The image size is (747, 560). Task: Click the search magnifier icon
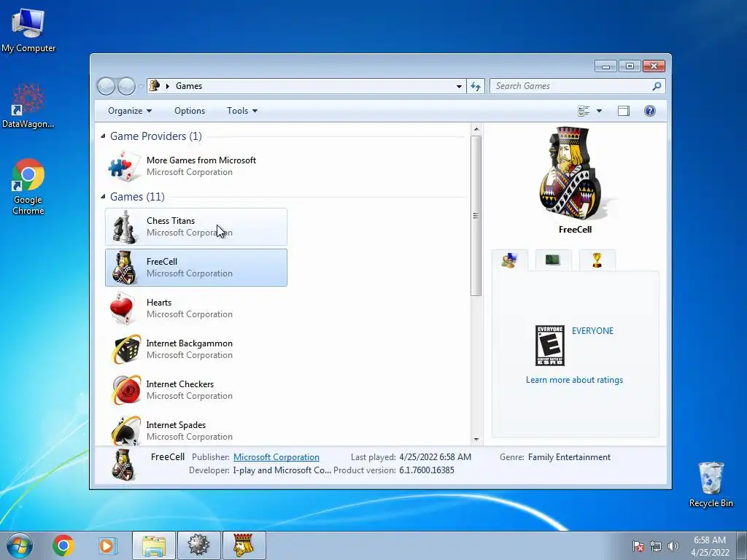[x=657, y=86]
